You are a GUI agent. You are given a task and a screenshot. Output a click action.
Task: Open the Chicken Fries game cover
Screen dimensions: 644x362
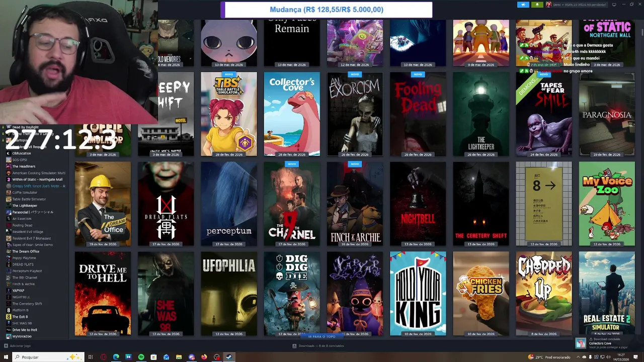pos(481,294)
